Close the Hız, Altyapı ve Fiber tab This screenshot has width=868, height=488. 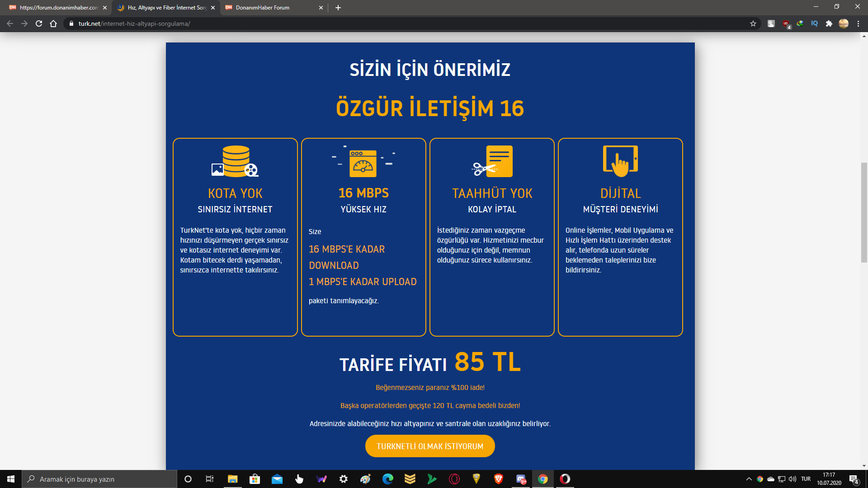pos(213,8)
